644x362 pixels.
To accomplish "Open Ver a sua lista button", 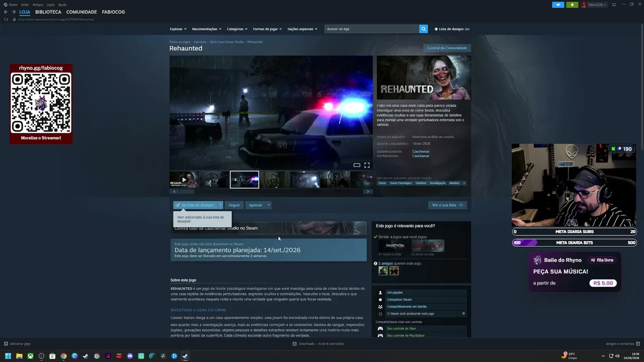I will point(447,205).
